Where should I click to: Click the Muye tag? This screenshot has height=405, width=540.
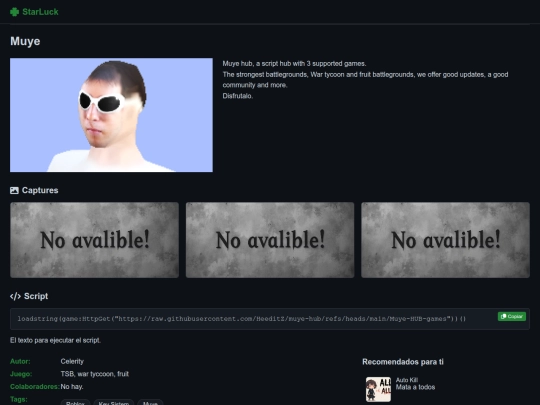[150, 402]
